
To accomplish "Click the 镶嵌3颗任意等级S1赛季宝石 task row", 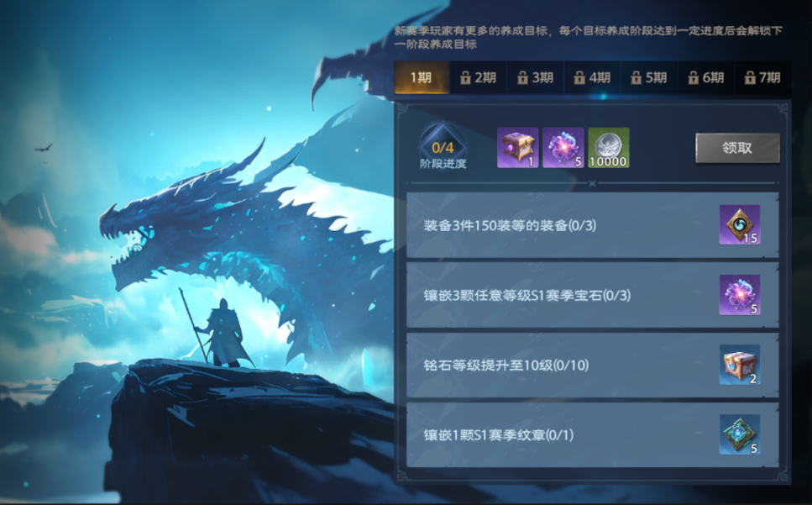I will point(593,295).
